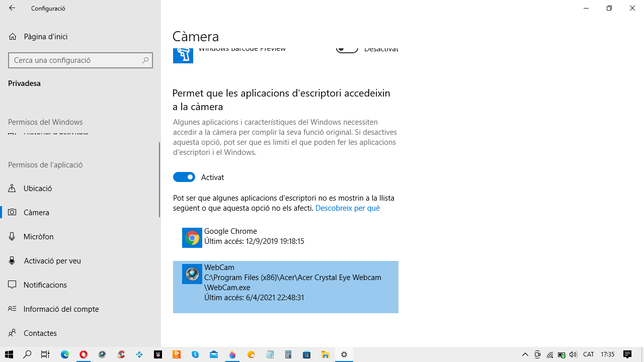Open Ubicació privacy settings
The width and height of the screenshot is (644, 362).
(x=80, y=188)
